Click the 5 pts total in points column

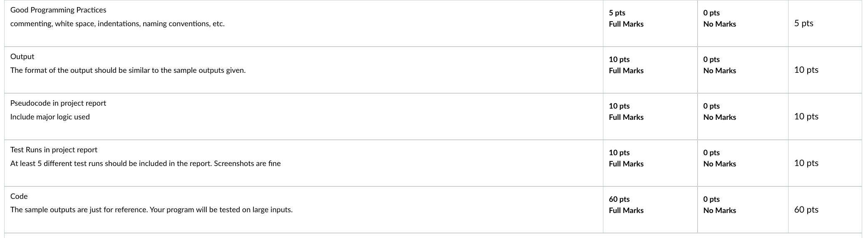click(804, 23)
